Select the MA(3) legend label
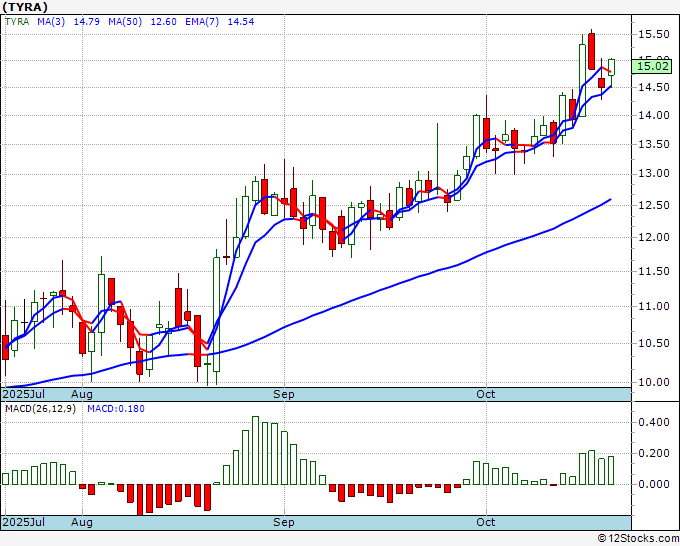Viewport: 680px width, 546px height. pyautogui.click(x=51, y=22)
